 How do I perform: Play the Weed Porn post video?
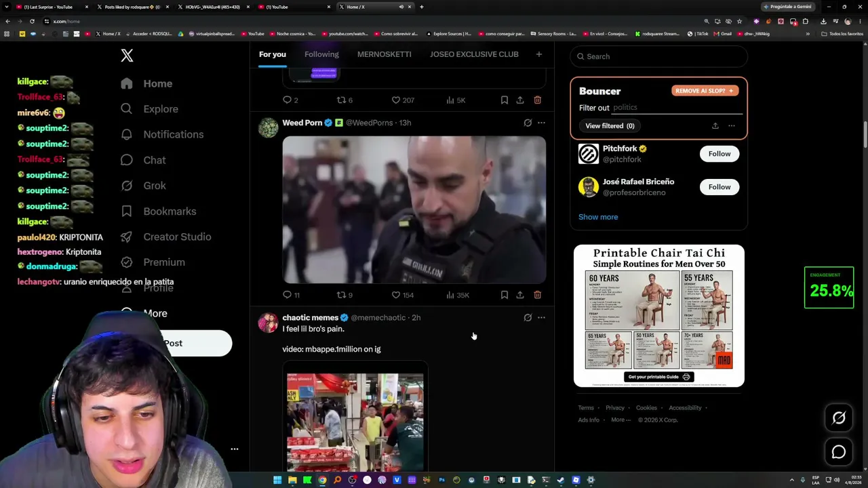pyautogui.click(x=414, y=209)
